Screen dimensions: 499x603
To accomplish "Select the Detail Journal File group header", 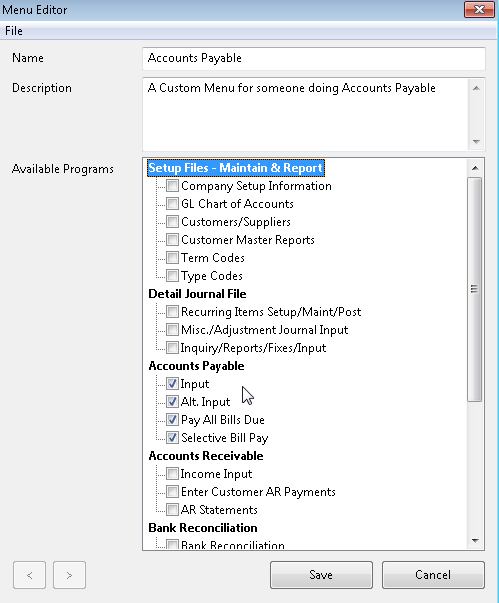I will pyautogui.click(x=197, y=294).
